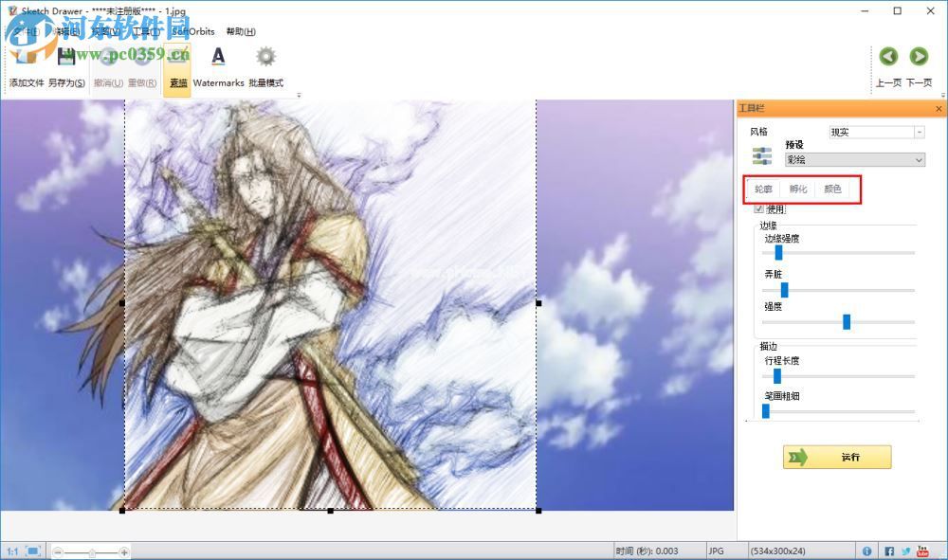Screen dimensions: 948x560
Task: Open the SoftOrbits menu
Action: pyautogui.click(x=192, y=31)
